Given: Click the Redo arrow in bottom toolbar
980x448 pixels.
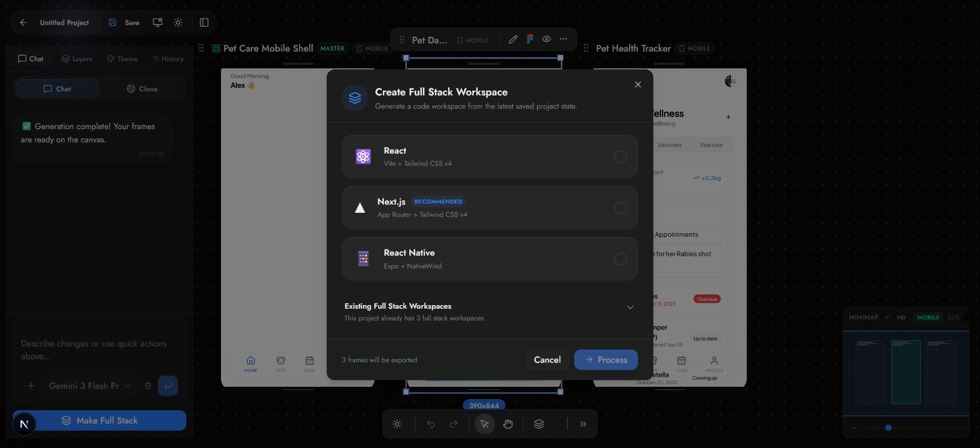Looking at the screenshot, I should coord(454,424).
